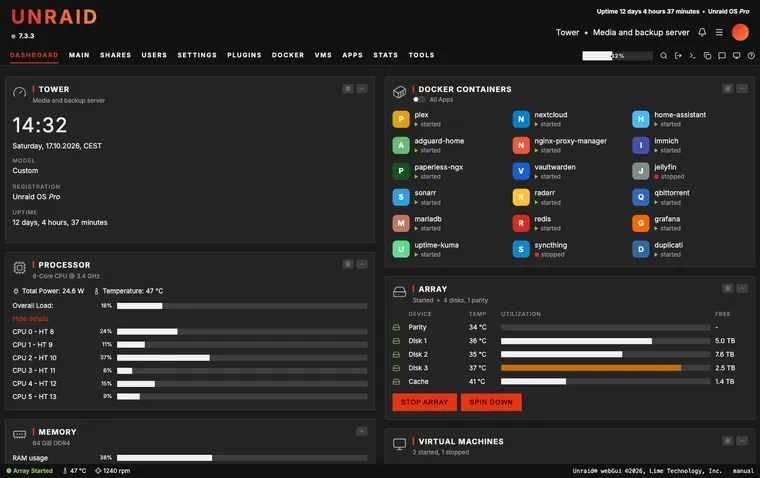Go to the Docker tab
Image resolution: width=760 pixels, height=478 pixels.
point(288,55)
